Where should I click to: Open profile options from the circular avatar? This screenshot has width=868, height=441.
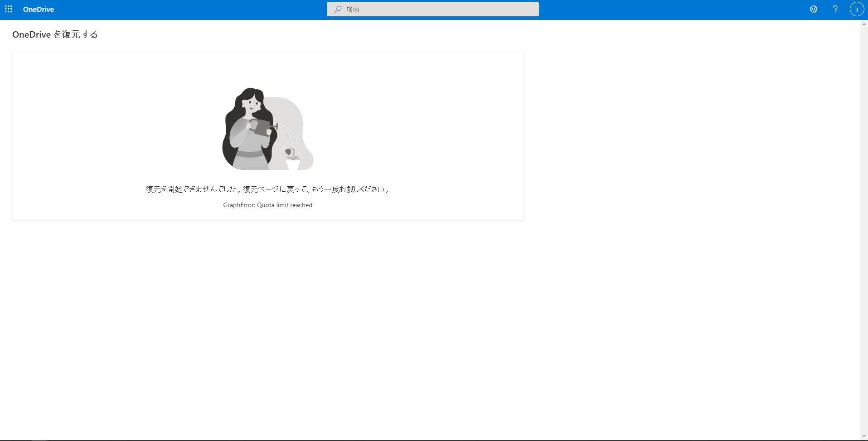[857, 9]
